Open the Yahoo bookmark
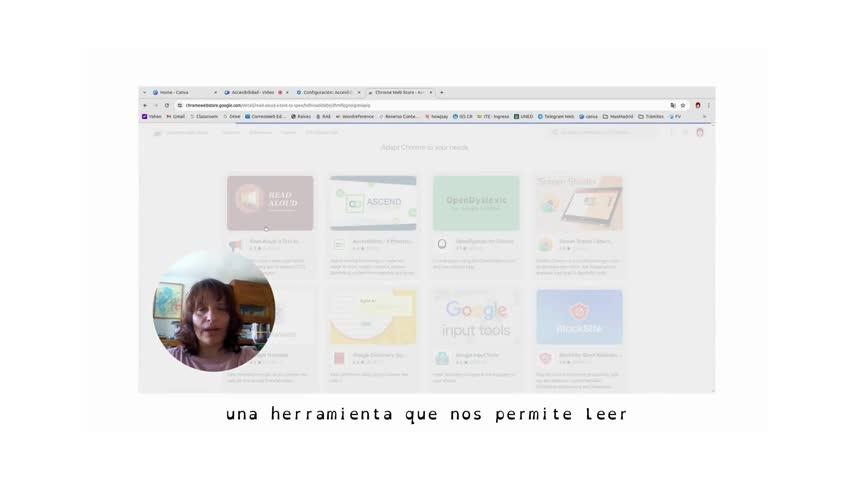The width and height of the screenshot is (854, 480). [152, 117]
